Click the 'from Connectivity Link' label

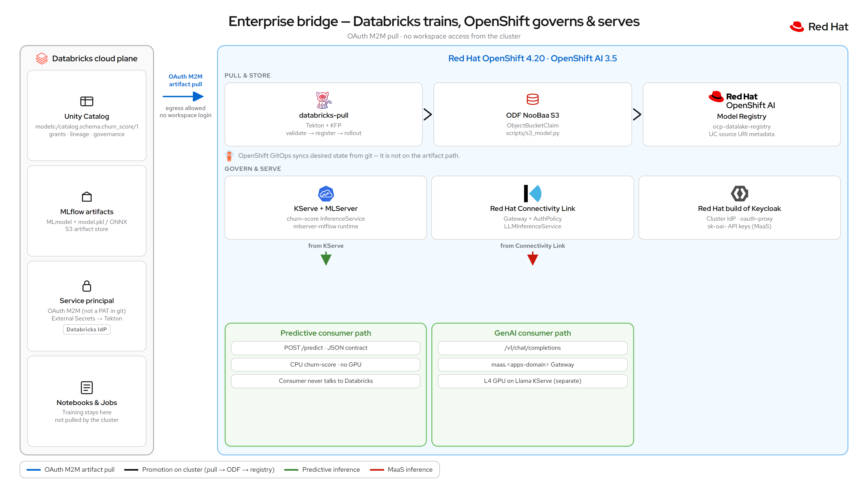(532, 246)
